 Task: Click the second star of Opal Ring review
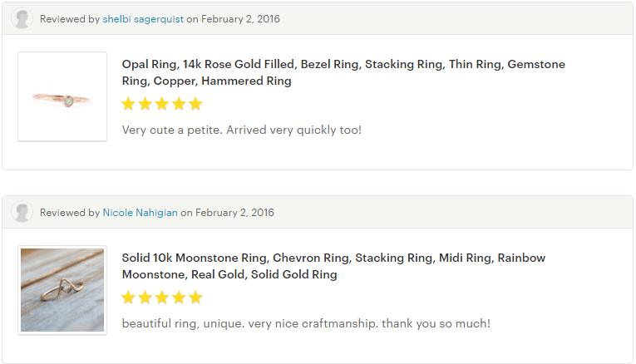tap(145, 104)
